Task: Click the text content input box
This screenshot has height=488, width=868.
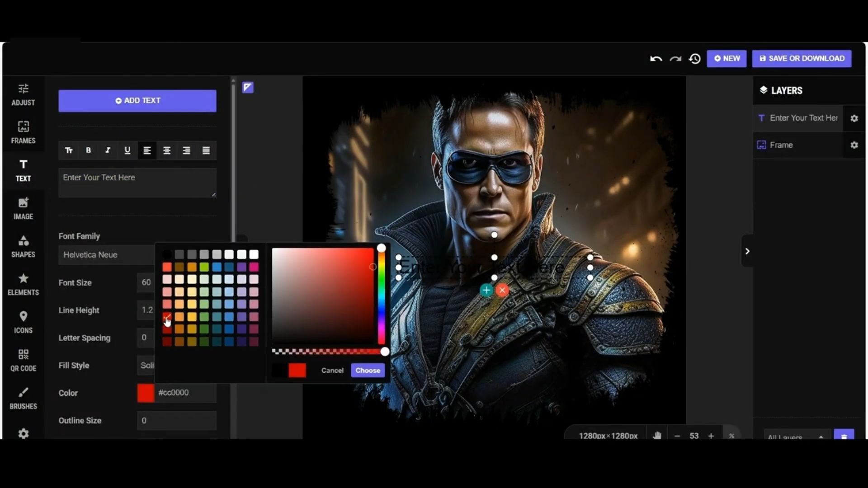Action: pos(137,183)
